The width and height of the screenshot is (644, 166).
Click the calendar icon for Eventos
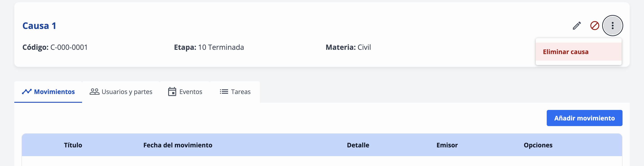click(172, 92)
